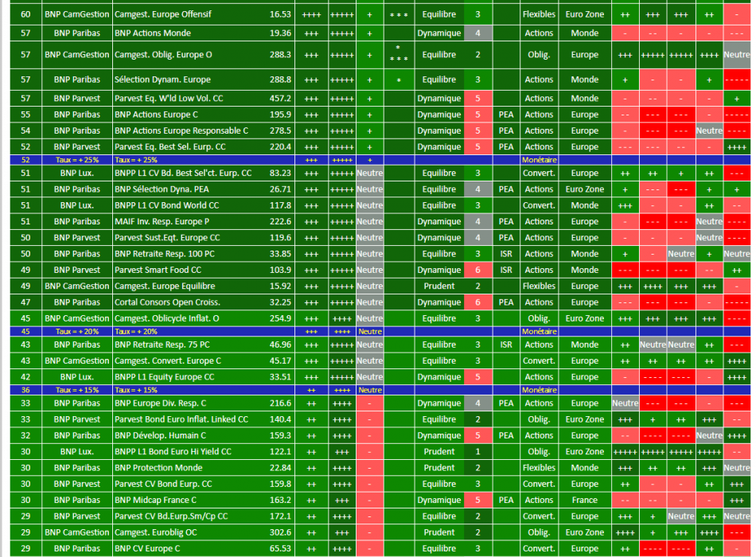Select Monétaire cell in Taux + 15% row
Viewport: 756px width, 557px height.
(x=540, y=390)
